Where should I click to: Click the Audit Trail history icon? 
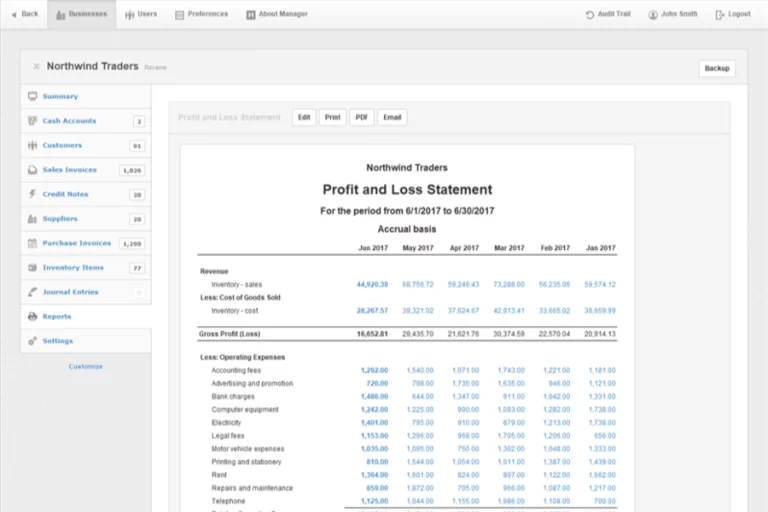pos(590,15)
